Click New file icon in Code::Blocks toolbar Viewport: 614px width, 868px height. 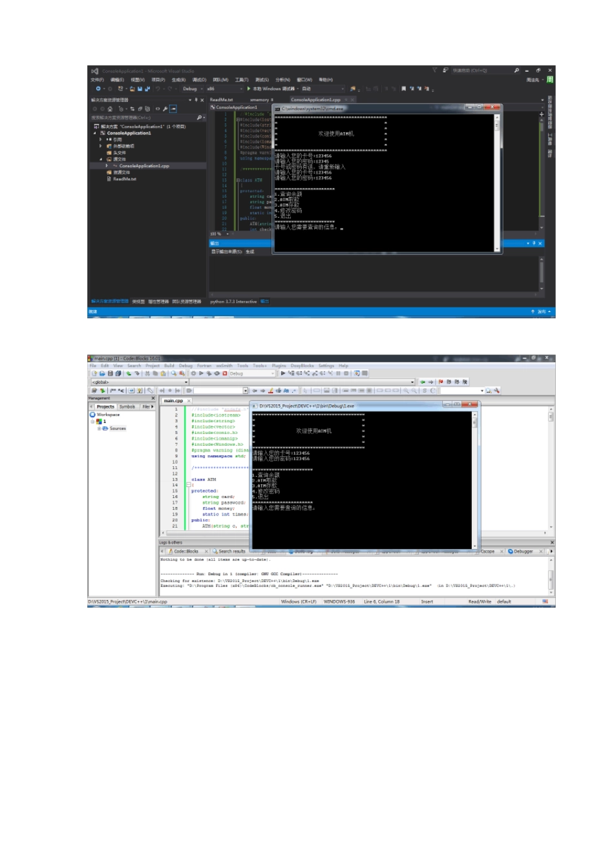click(x=94, y=373)
